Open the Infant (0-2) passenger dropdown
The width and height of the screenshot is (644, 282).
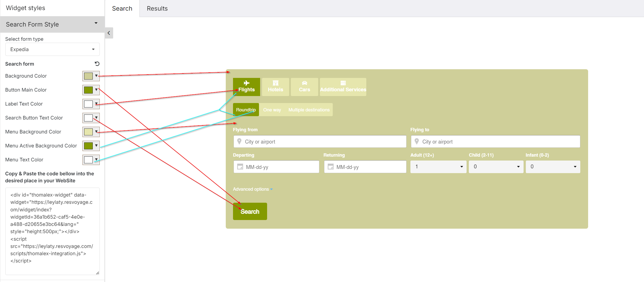click(x=553, y=167)
